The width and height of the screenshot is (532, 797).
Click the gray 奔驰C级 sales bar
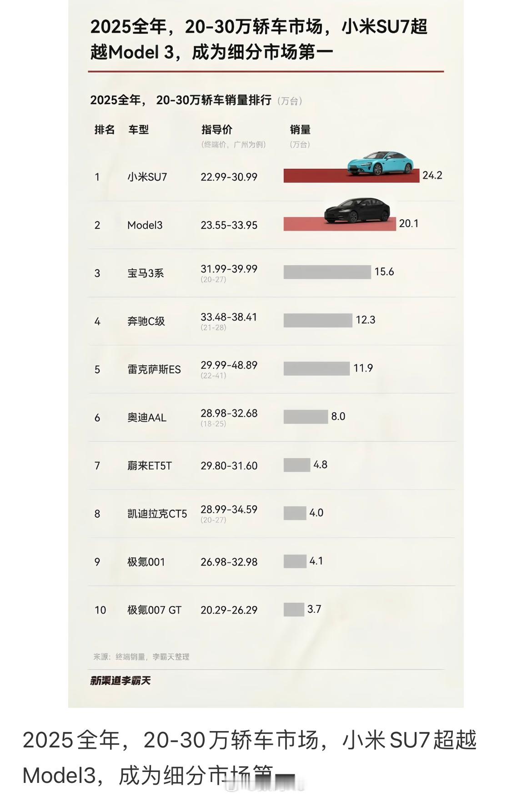click(x=317, y=320)
